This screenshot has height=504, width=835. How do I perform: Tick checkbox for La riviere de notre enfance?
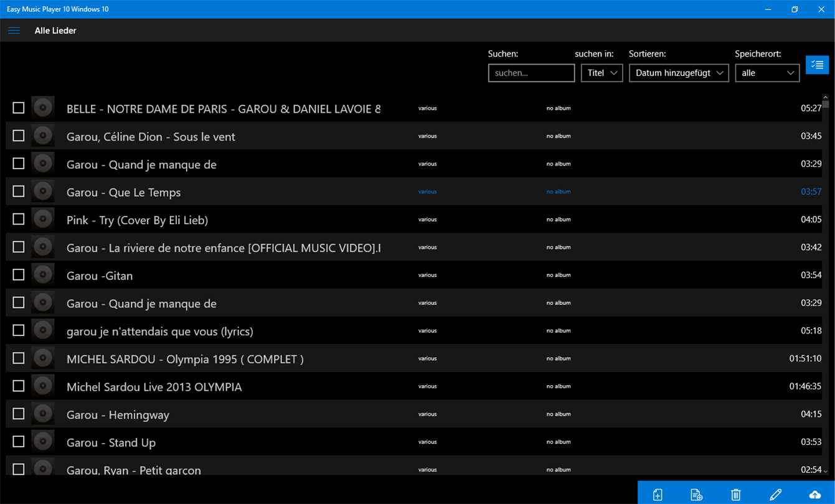click(x=19, y=247)
